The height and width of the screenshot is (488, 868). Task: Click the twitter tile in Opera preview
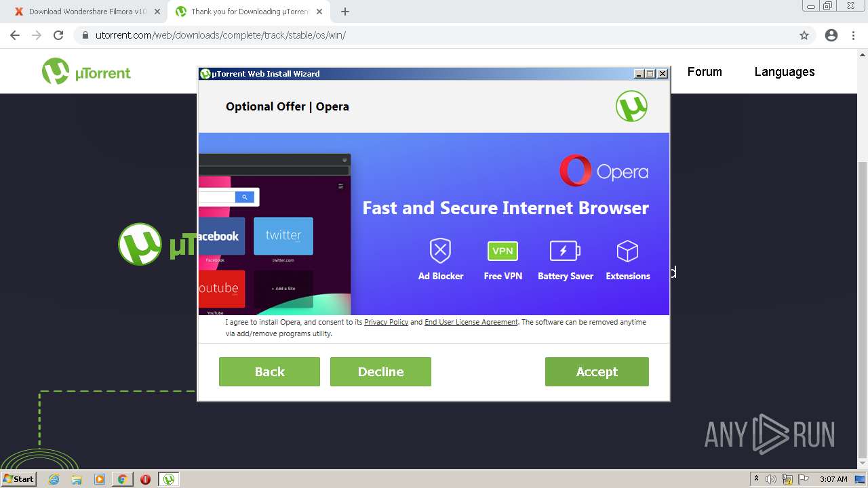pos(283,236)
